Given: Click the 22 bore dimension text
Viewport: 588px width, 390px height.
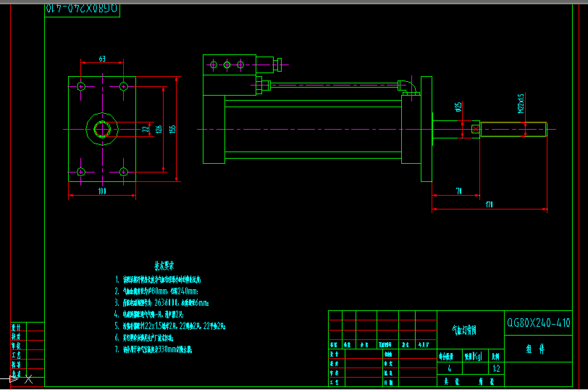Looking at the screenshot, I should tap(146, 129).
